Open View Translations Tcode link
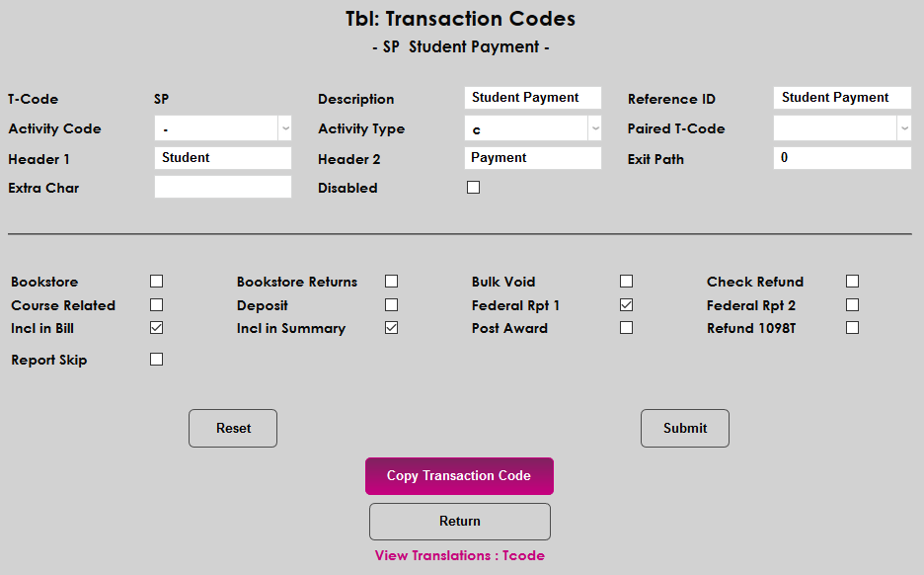924x575 pixels. pos(460,555)
